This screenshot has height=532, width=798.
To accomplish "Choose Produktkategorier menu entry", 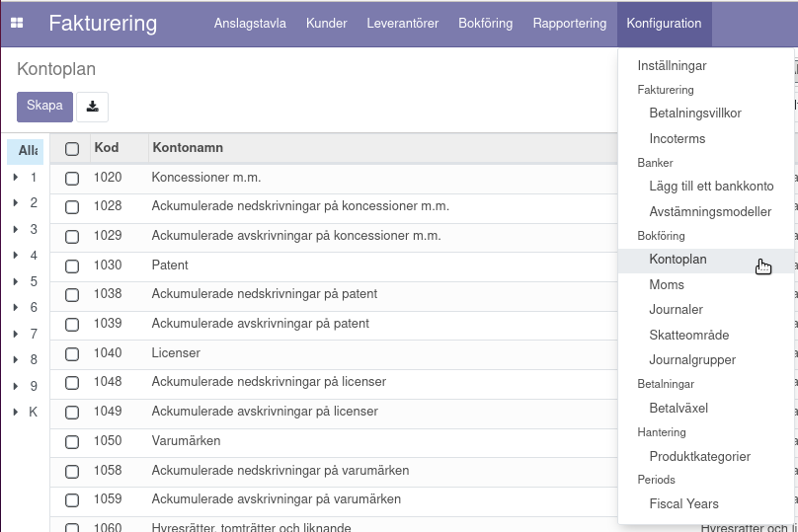I will tap(700, 456).
